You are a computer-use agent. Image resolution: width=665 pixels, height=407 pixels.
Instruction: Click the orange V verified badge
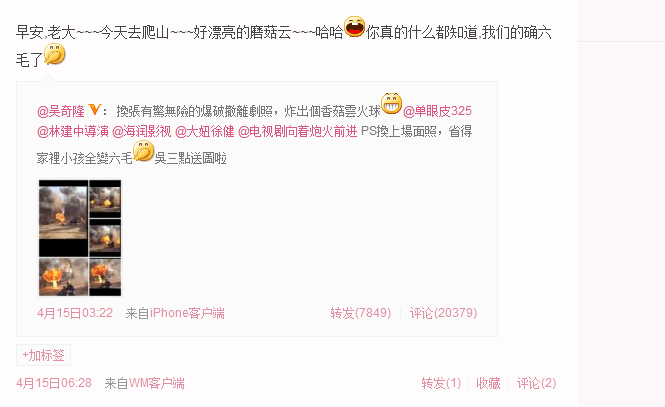coord(94,110)
